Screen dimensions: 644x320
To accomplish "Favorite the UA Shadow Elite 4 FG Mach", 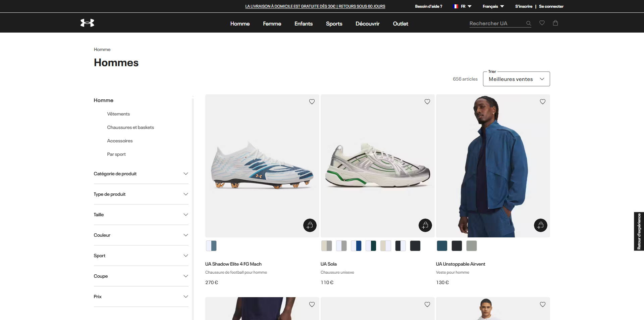I will point(312,102).
